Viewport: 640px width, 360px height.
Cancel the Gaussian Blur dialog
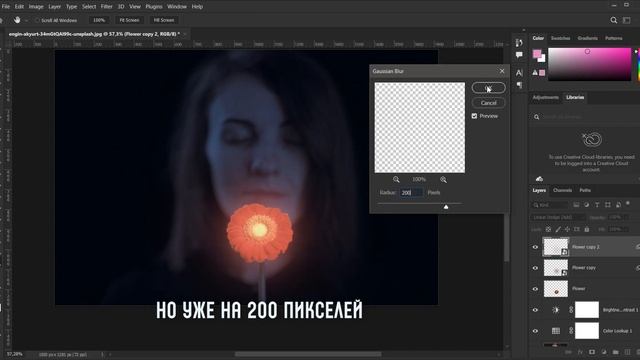click(x=489, y=103)
